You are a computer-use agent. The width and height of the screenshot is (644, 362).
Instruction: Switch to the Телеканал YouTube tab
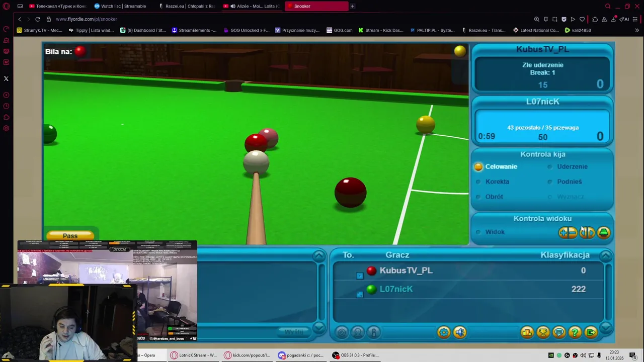coord(58,6)
